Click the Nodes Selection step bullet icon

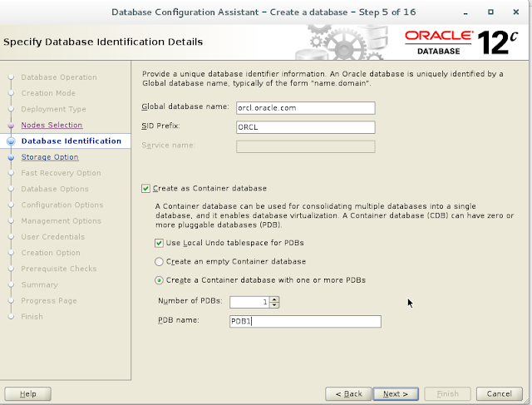click(x=11, y=126)
